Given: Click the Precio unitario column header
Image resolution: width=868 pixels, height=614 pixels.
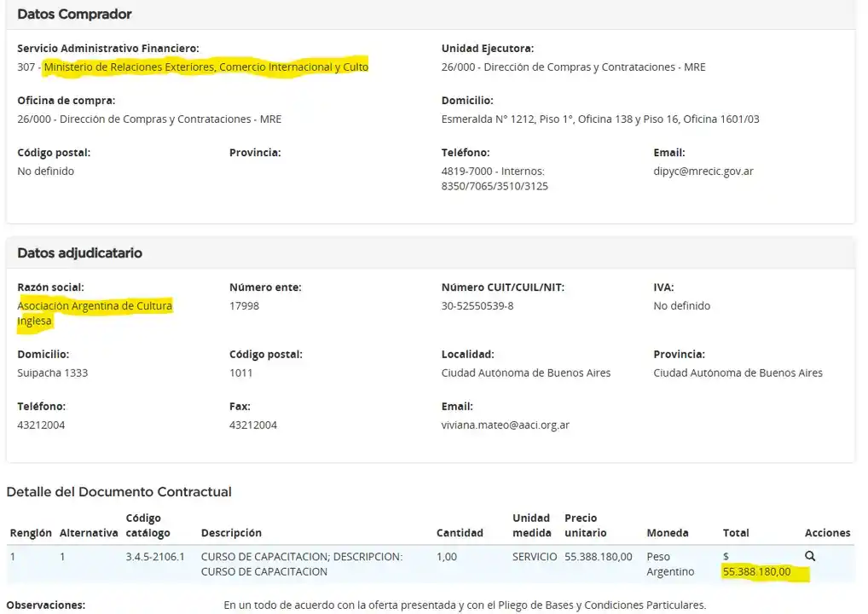Looking at the screenshot, I should [586, 525].
